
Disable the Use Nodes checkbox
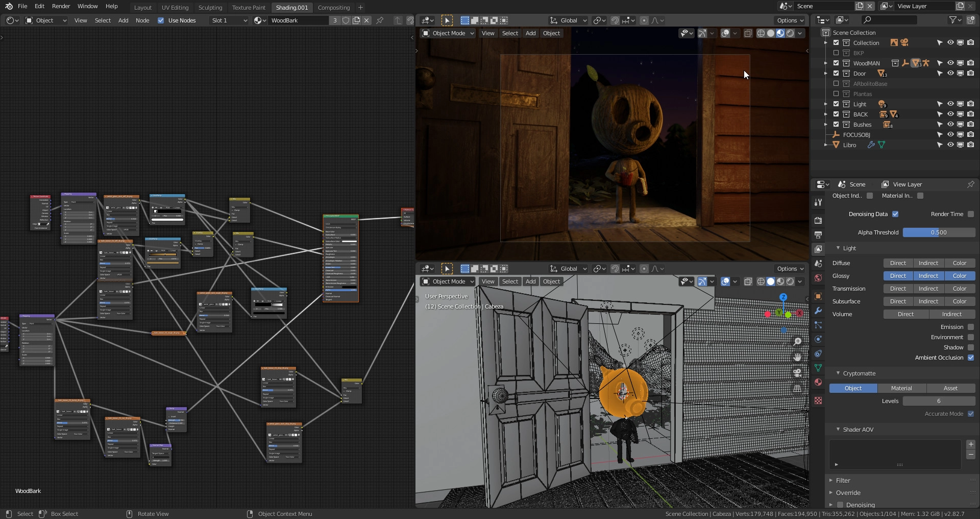[161, 20]
